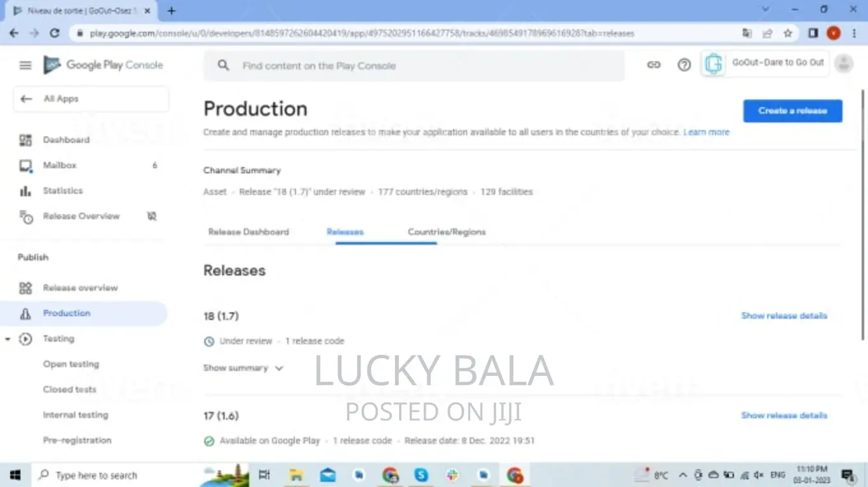Viewport: 868px width, 487px height.
Task: Click the share page icon in address bar
Action: click(768, 33)
